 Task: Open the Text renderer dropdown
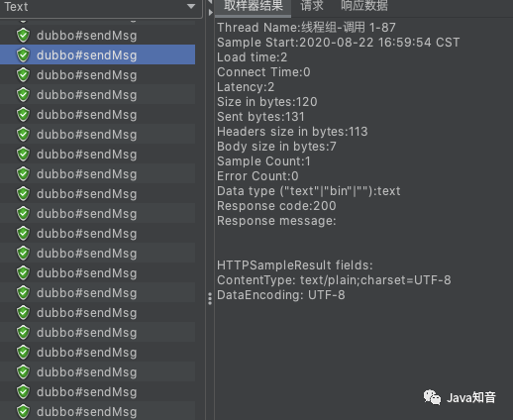pyautogui.click(x=101, y=8)
